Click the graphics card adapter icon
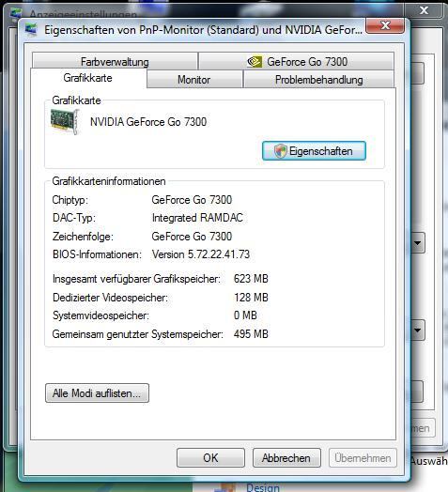 coord(65,122)
